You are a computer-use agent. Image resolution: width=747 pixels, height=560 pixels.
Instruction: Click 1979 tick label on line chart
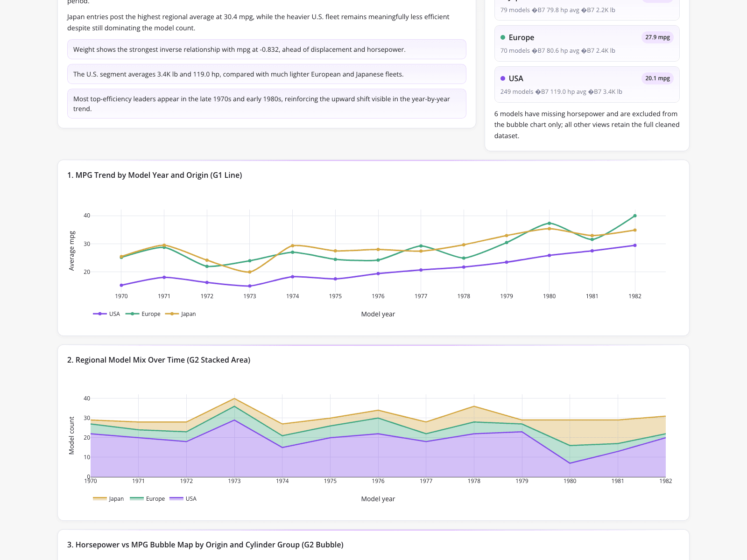(507, 296)
